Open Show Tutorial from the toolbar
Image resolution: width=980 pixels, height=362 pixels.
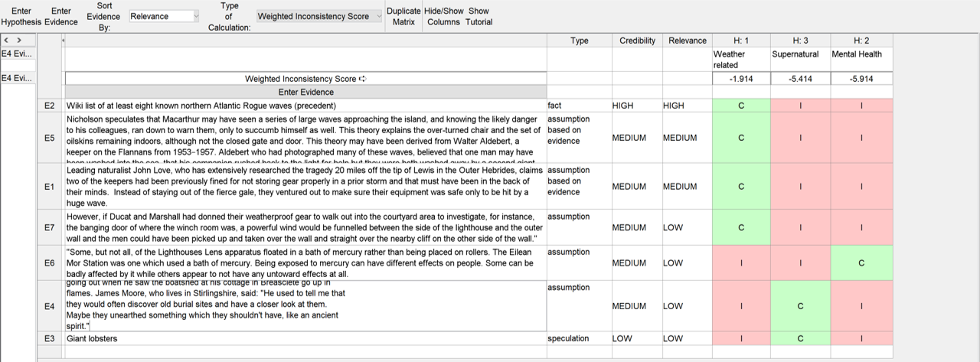[x=479, y=16]
